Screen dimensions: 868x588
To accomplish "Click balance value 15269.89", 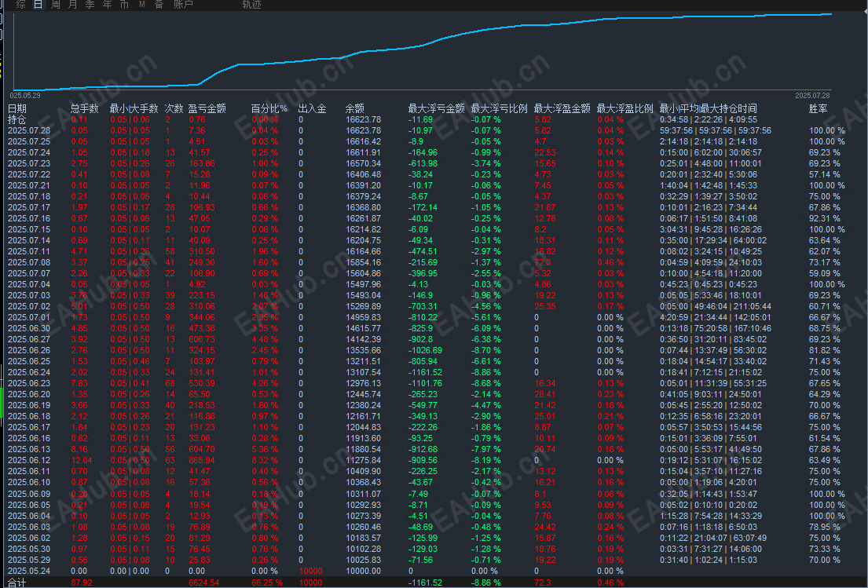I will point(363,306).
